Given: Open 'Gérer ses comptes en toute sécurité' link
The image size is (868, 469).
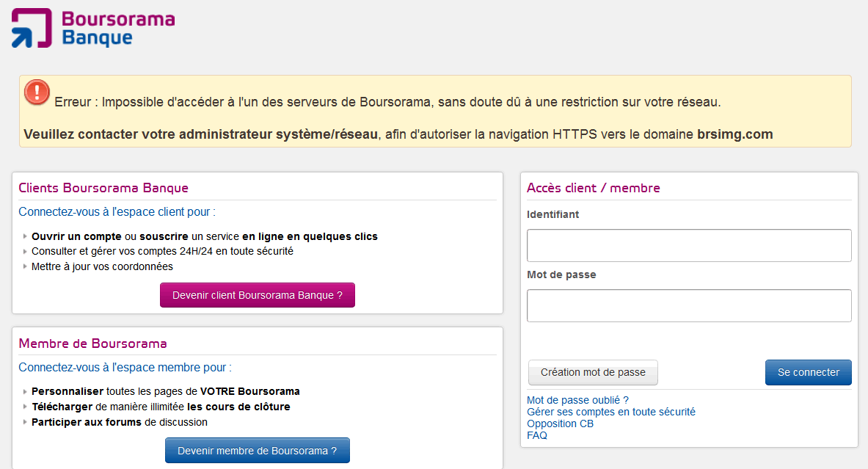Looking at the screenshot, I should coord(610,412).
